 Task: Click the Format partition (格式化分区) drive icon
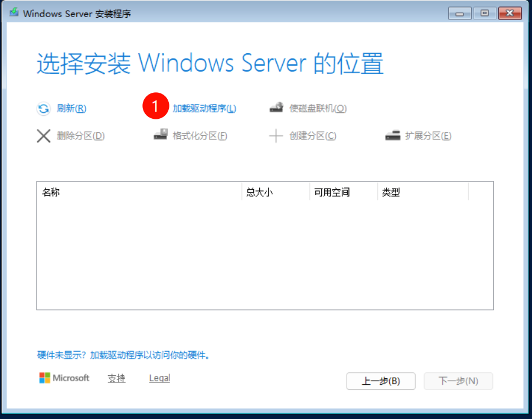pos(160,135)
